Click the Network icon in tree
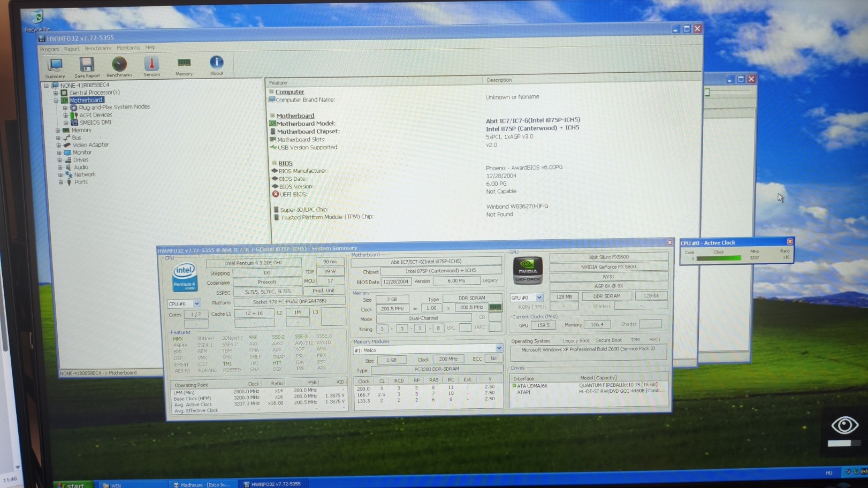The image size is (868, 488). tap(68, 175)
